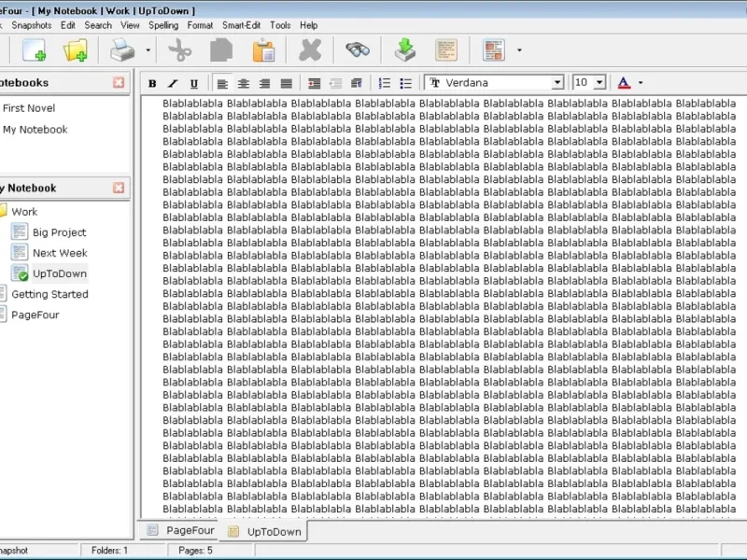Paste from clipboard icon

tap(263, 50)
